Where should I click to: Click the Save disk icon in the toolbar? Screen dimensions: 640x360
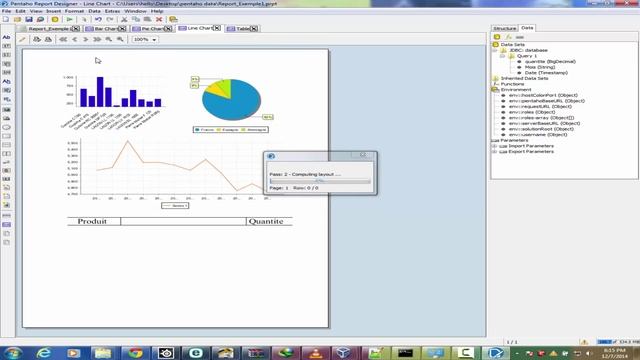29,19
